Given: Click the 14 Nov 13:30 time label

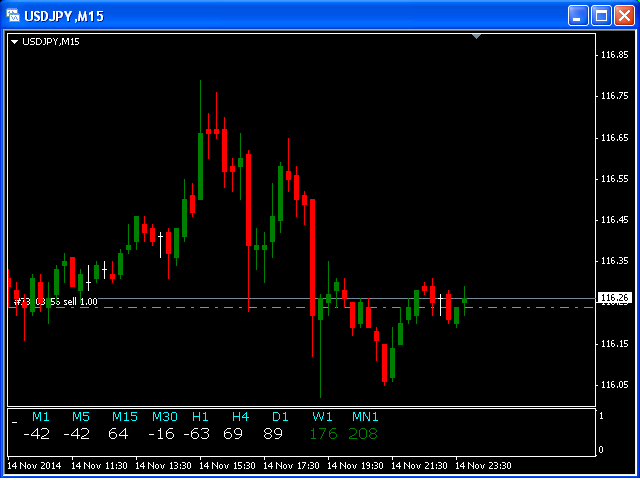Looking at the screenshot, I should coord(164,466).
